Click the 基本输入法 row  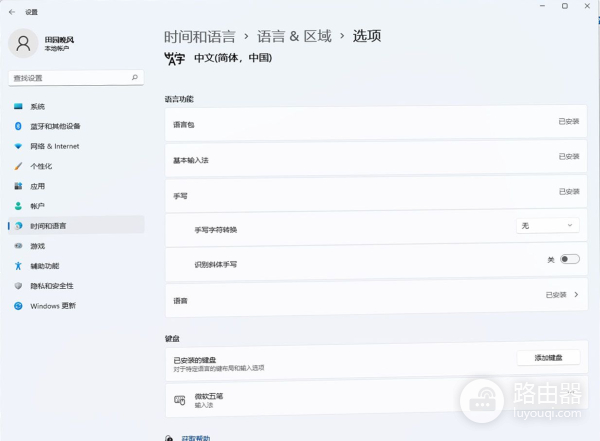376,158
